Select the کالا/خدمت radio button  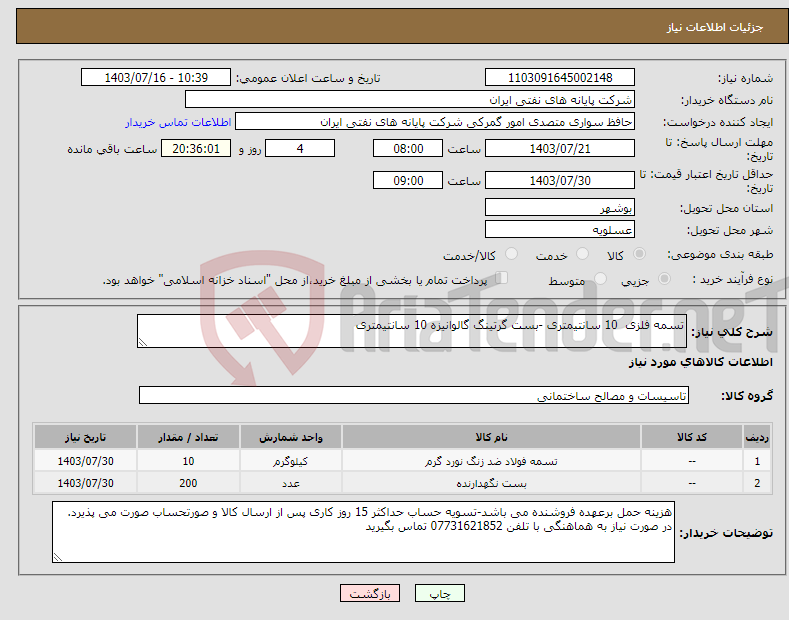point(511,254)
